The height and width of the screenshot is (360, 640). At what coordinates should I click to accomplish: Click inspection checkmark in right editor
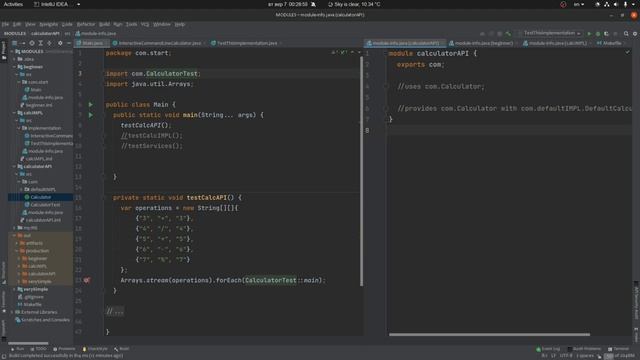click(x=628, y=52)
